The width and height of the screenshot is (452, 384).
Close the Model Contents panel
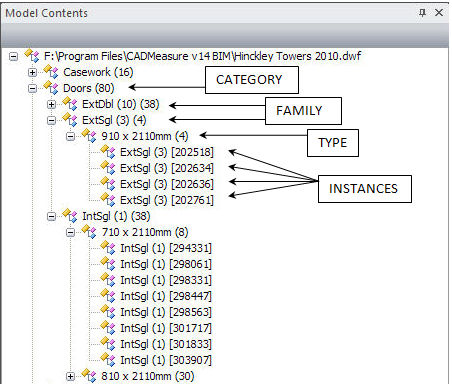(439, 13)
